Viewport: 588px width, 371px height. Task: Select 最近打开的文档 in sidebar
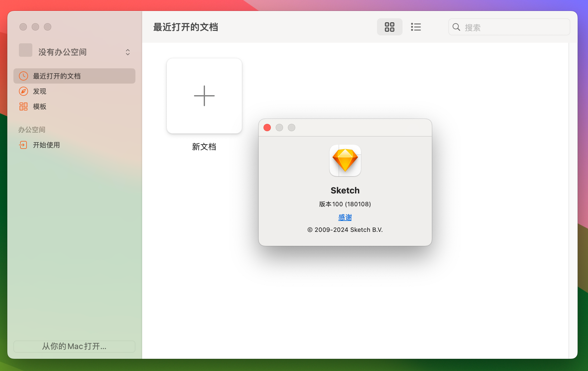(74, 76)
